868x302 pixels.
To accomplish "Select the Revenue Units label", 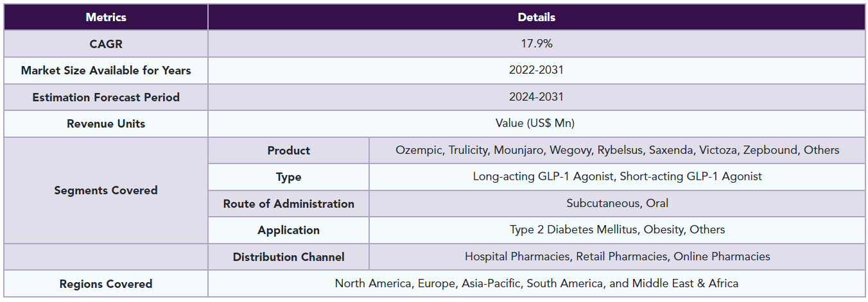I will pos(106,124).
